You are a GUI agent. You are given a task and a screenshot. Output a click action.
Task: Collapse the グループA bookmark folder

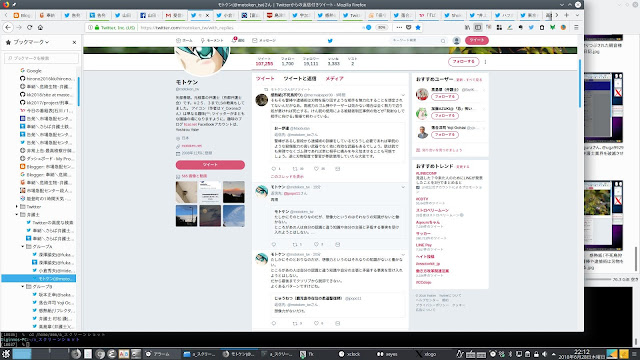point(23,247)
